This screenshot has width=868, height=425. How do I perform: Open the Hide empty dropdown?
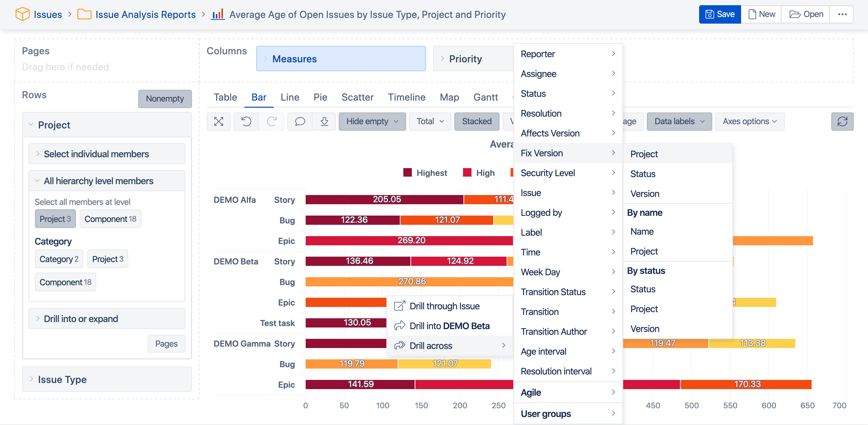click(x=372, y=121)
